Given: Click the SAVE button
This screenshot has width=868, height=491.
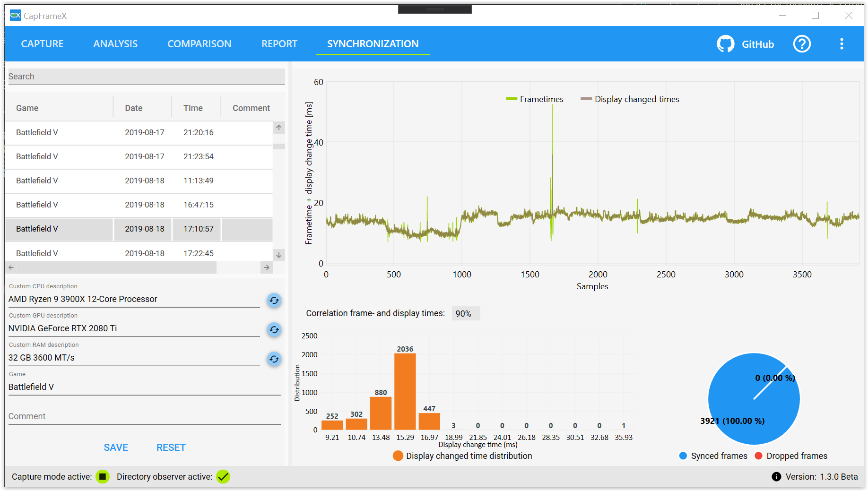Looking at the screenshot, I should [x=116, y=448].
